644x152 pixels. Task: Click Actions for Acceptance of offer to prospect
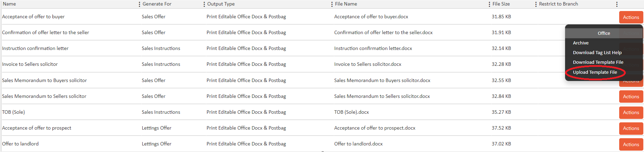coord(631,128)
